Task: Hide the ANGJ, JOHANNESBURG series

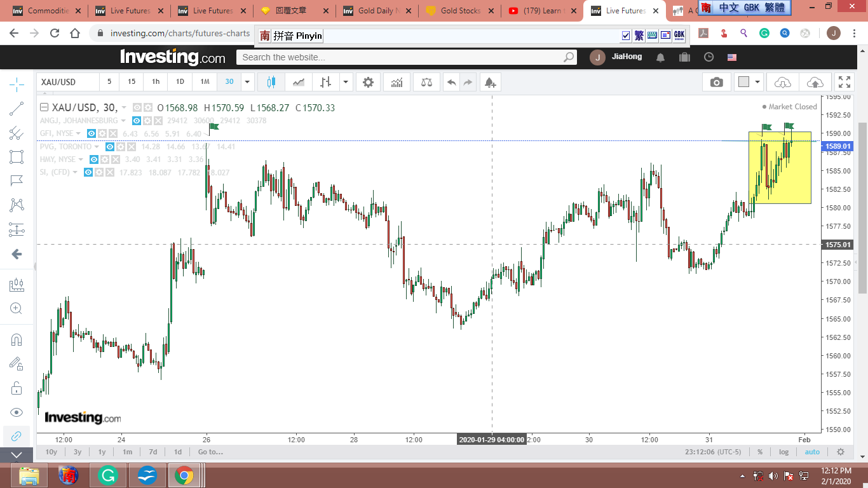Action: click(137, 121)
